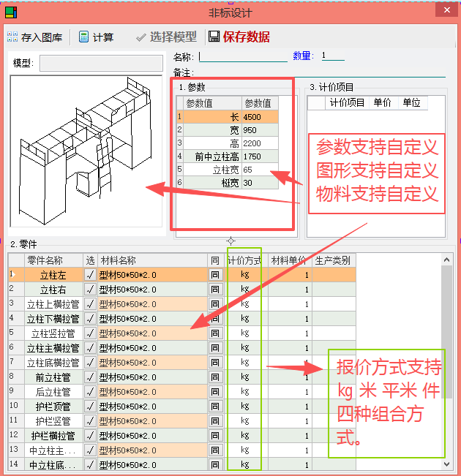Image resolution: width=461 pixels, height=476 pixels.
Task: Select the part name 护栏竖管
Action: (53, 421)
